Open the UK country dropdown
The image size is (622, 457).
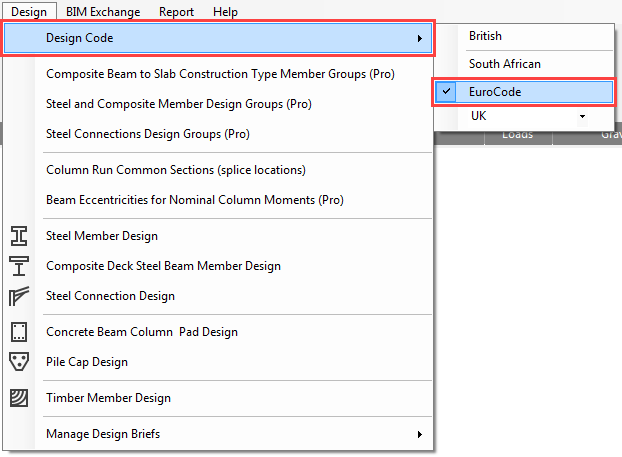pos(582,117)
